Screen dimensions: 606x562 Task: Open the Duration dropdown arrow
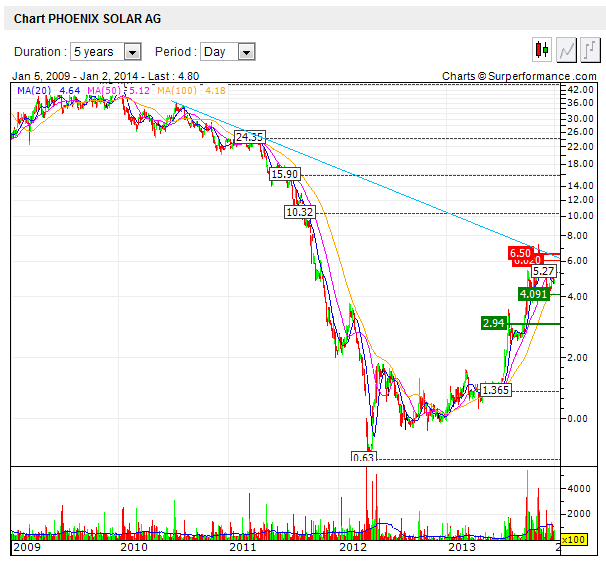(x=132, y=52)
